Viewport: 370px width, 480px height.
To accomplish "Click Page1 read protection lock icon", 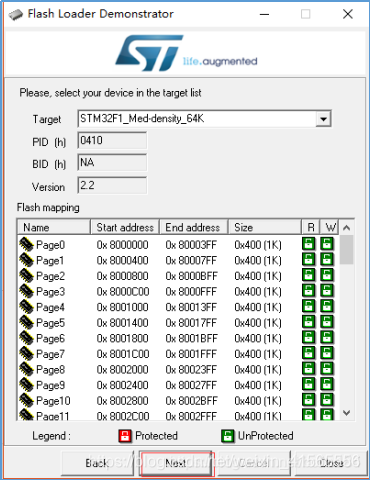I will [x=308, y=259].
